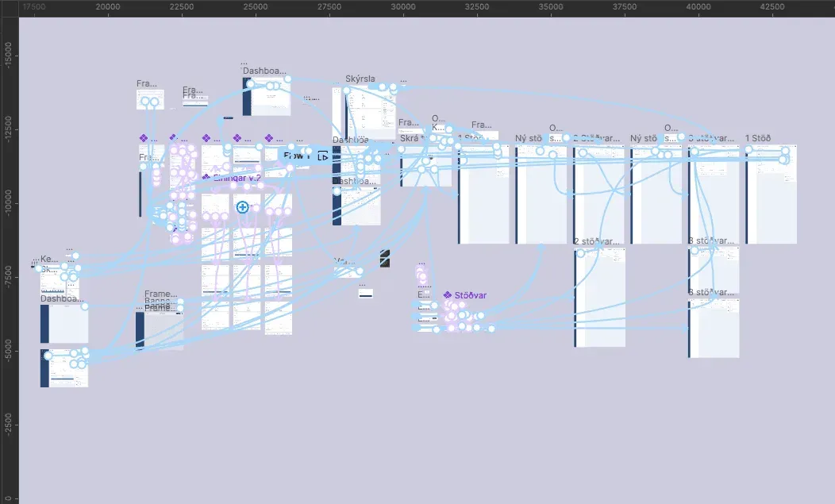
Task: Select the lower 2 stöðvar... frame thumbnail
Action: [x=599, y=298]
